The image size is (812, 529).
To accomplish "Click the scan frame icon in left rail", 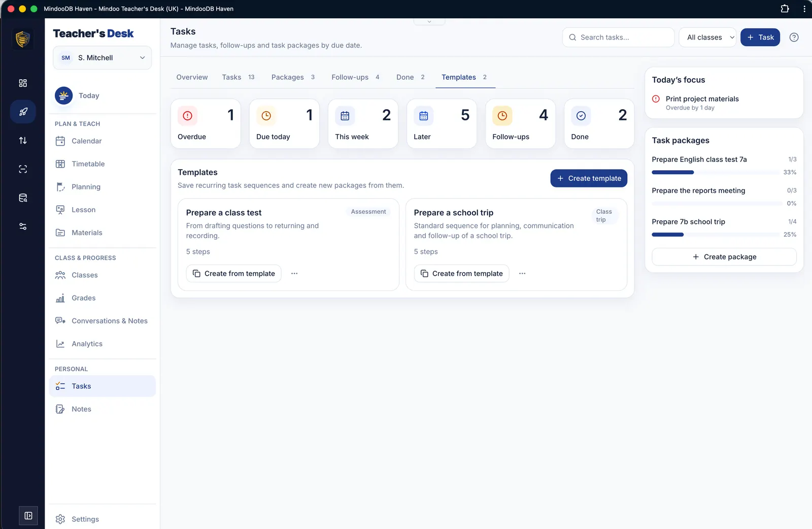I will point(23,169).
